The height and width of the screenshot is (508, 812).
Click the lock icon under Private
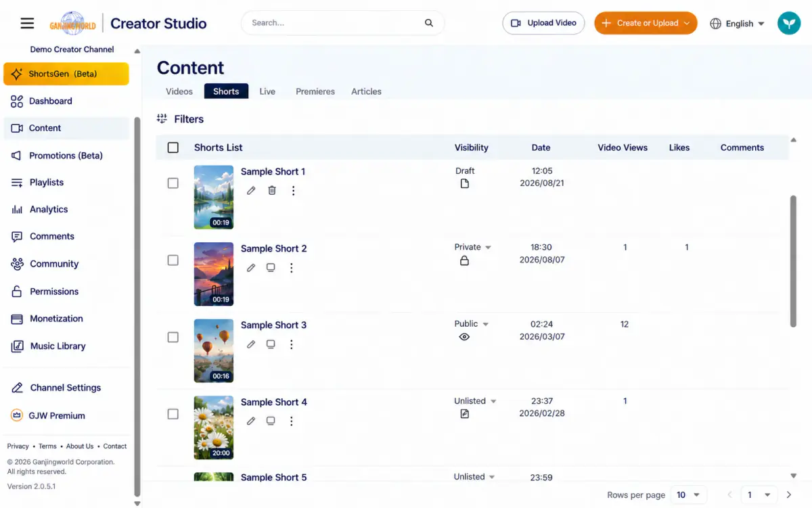coord(464,260)
